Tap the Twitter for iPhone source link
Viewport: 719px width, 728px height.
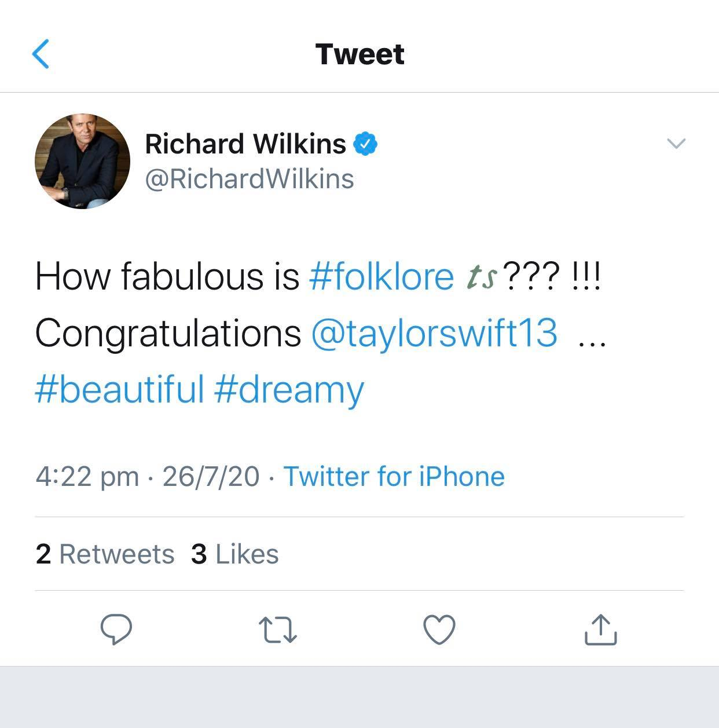pyautogui.click(x=394, y=477)
